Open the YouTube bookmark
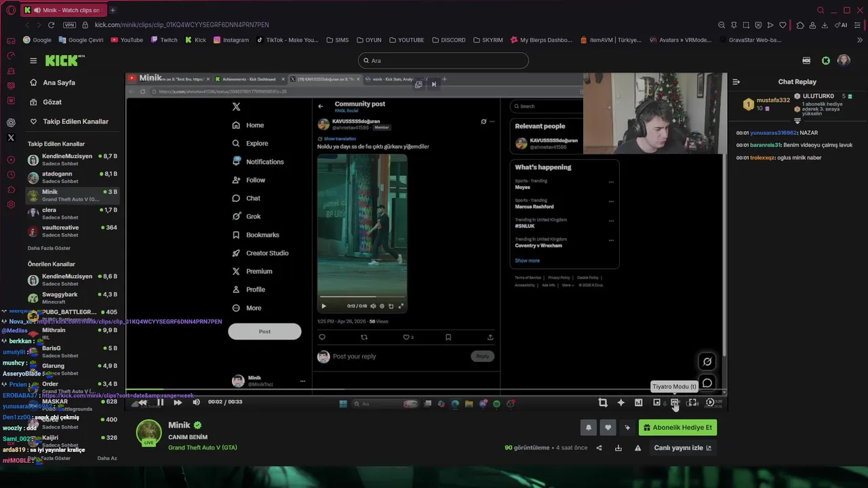868x488 pixels. [x=127, y=40]
